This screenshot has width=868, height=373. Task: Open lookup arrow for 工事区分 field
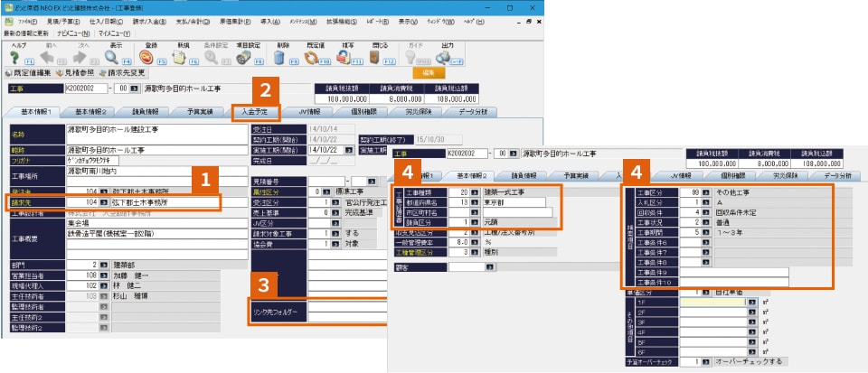coord(706,193)
